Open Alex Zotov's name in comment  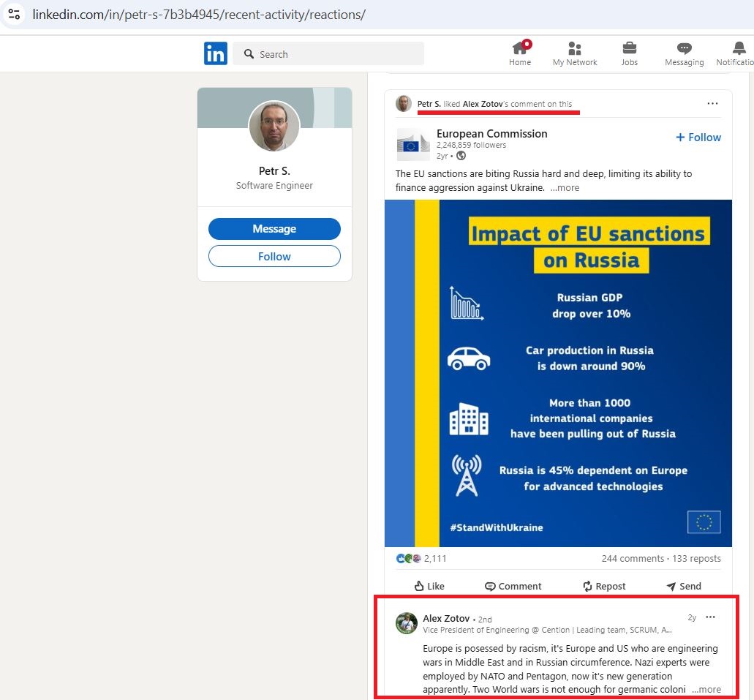click(x=446, y=618)
